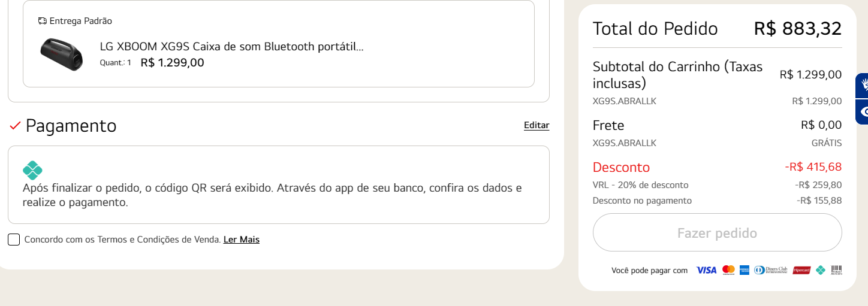Click the boleto barcode payment icon
868x306 pixels.
[x=836, y=270]
